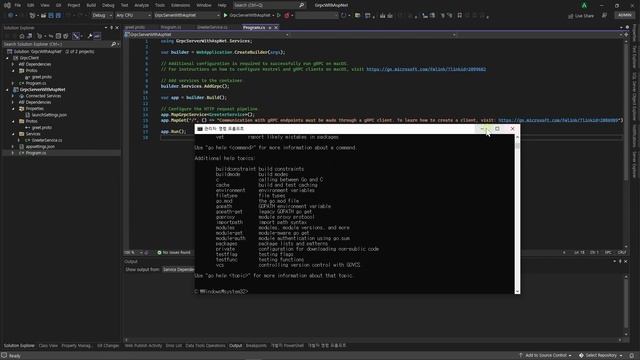Collapse the Properties folder node
The image size is (640, 360).
(13, 109)
